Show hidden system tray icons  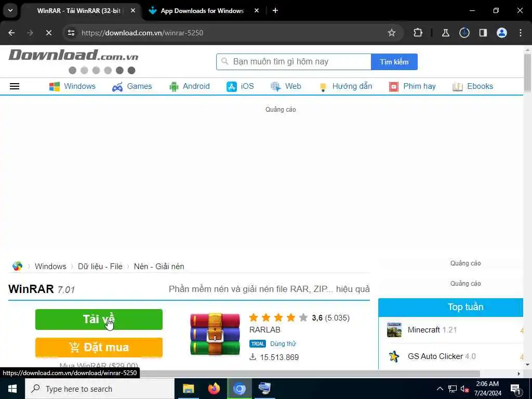point(440,389)
